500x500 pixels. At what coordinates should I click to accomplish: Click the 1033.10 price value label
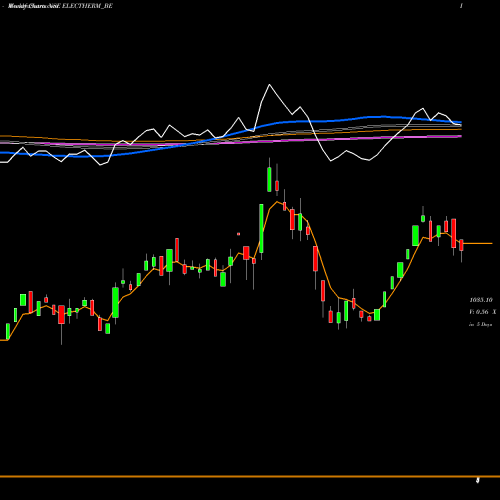click(x=481, y=300)
